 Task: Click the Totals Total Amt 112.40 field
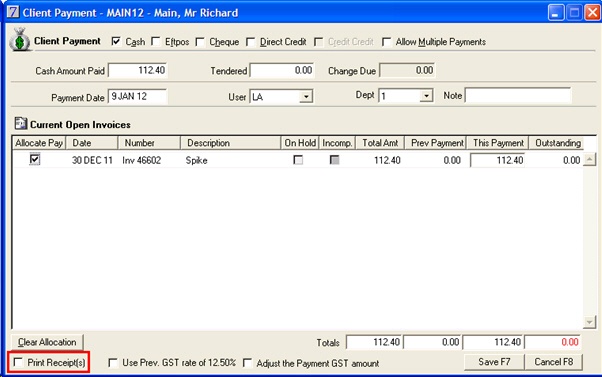(x=374, y=342)
